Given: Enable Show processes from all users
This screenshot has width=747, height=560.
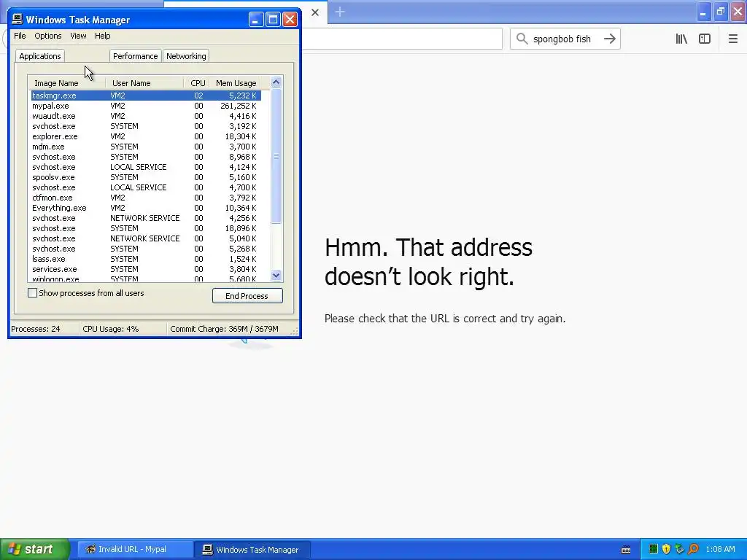Looking at the screenshot, I should click(32, 293).
